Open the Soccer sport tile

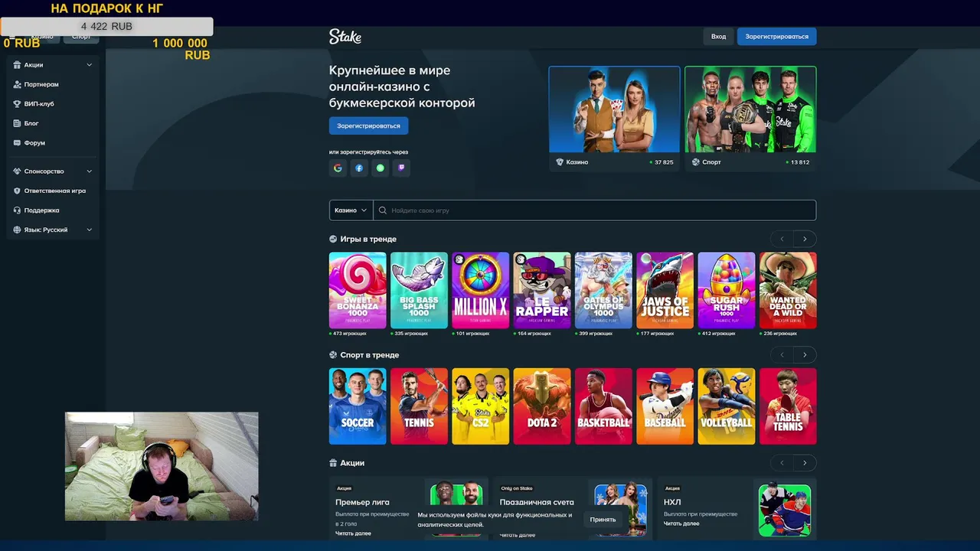click(x=358, y=406)
